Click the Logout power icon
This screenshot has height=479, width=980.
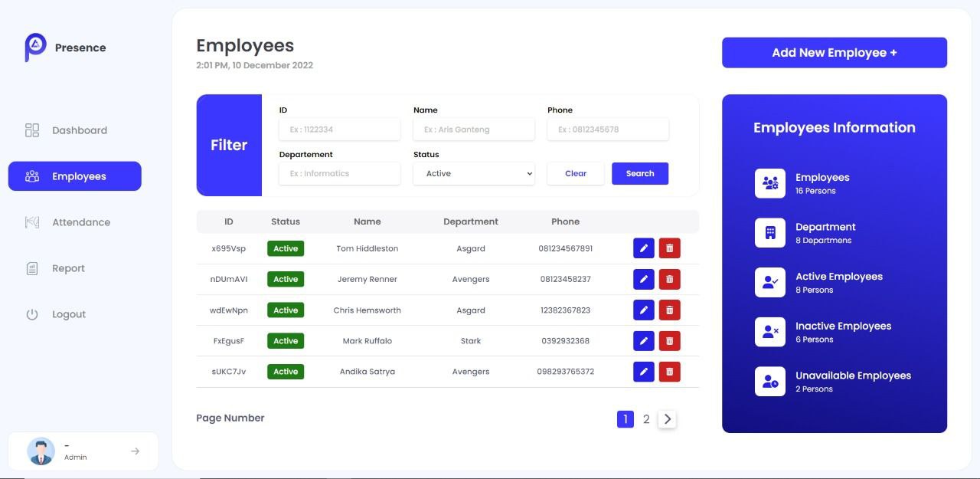31,313
